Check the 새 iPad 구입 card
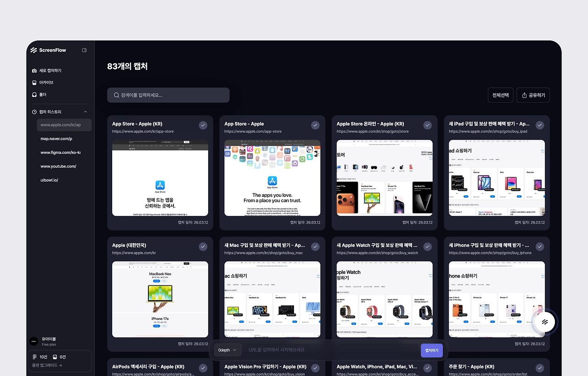The height and width of the screenshot is (376, 588). coord(540,125)
